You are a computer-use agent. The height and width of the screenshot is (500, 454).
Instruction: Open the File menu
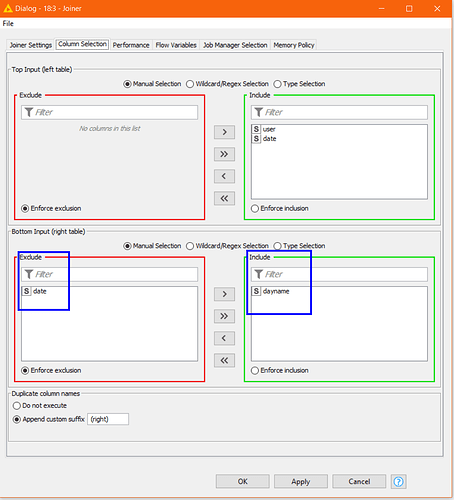[x=8, y=23]
